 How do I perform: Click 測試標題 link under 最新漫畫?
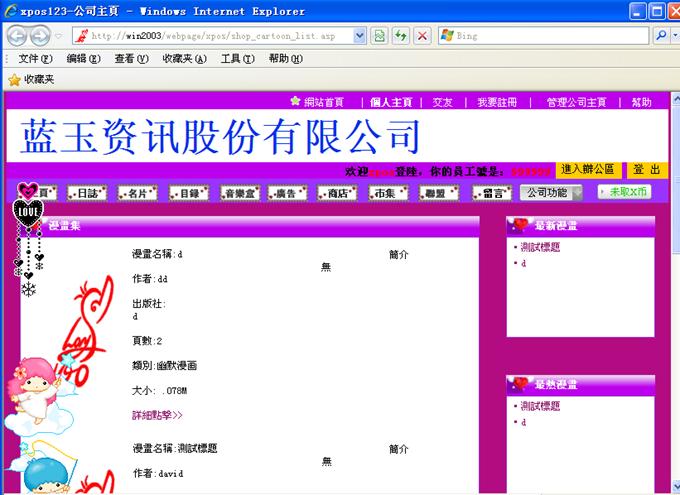[x=540, y=247]
